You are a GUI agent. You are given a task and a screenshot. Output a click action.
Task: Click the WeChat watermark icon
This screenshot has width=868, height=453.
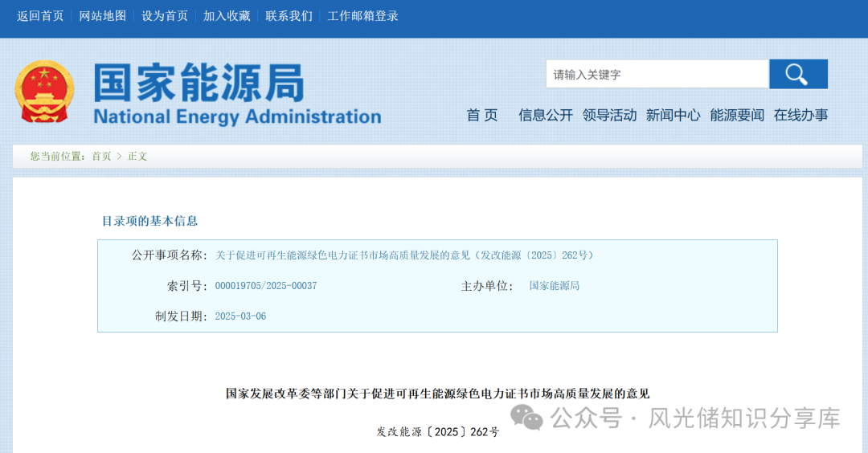pyautogui.click(x=528, y=418)
